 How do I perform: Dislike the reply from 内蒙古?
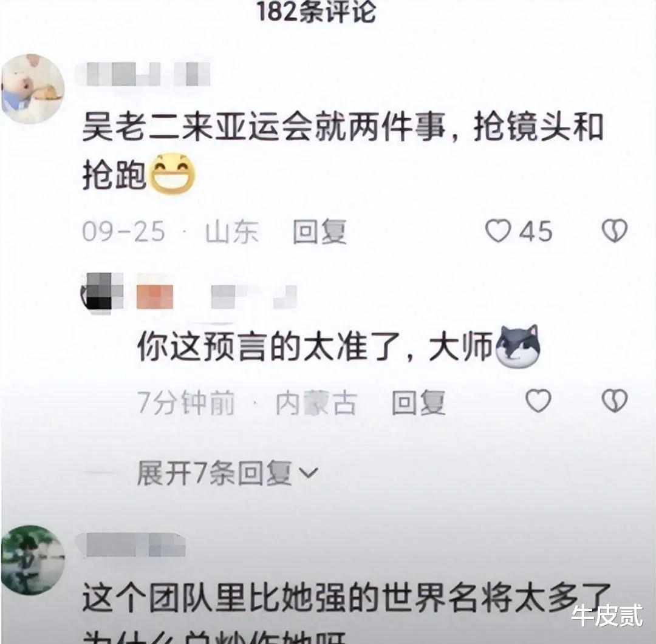(x=614, y=400)
